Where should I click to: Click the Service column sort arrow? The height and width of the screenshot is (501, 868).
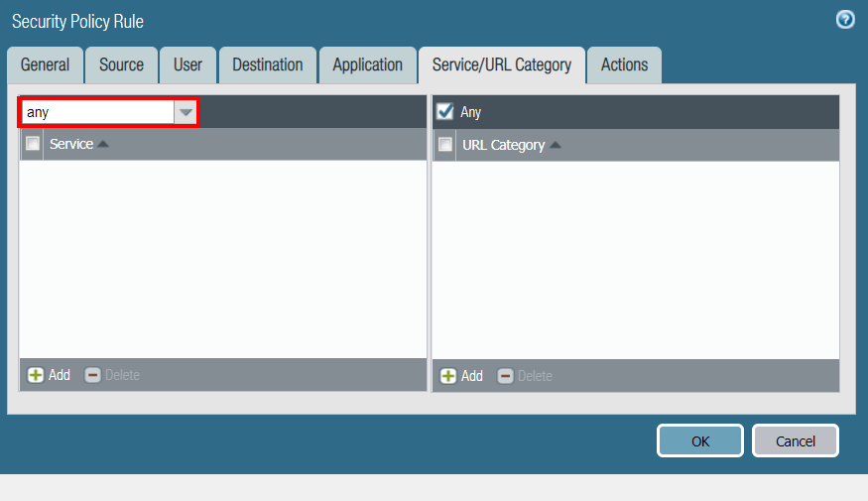[104, 145]
